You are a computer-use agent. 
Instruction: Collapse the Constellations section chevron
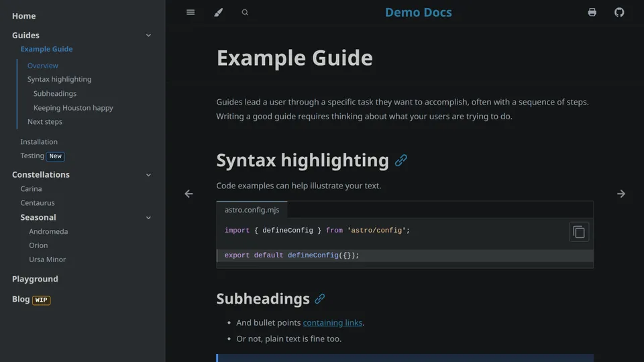(x=148, y=175)
